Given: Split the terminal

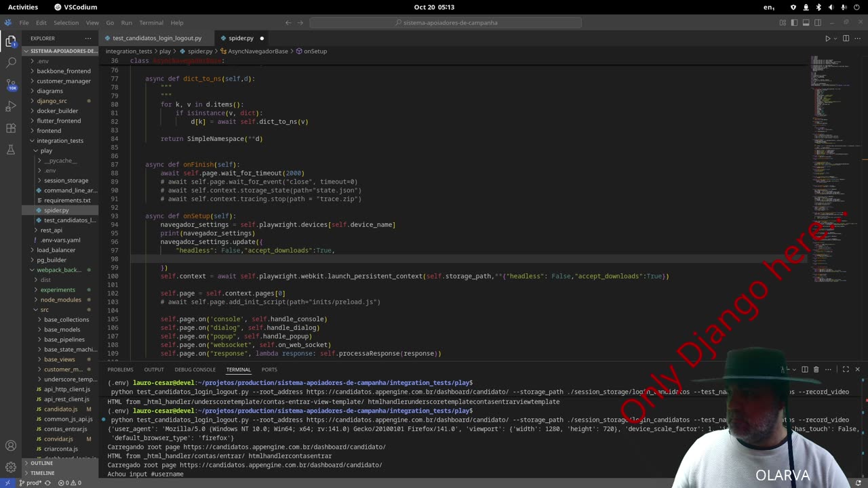Looking at the screenshot, I should coord(805,369).
